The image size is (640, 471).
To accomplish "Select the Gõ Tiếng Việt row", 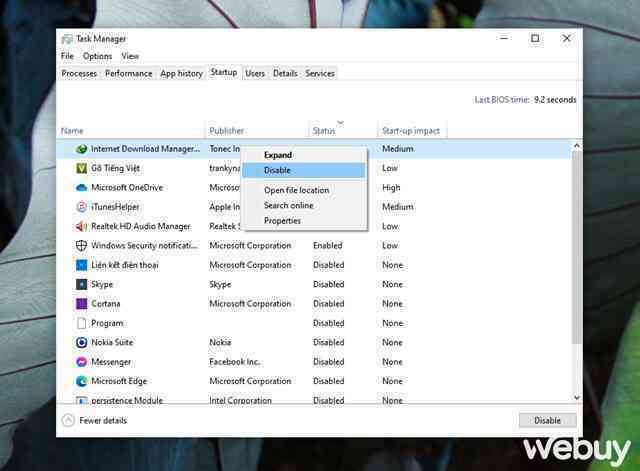I will 313,168.
